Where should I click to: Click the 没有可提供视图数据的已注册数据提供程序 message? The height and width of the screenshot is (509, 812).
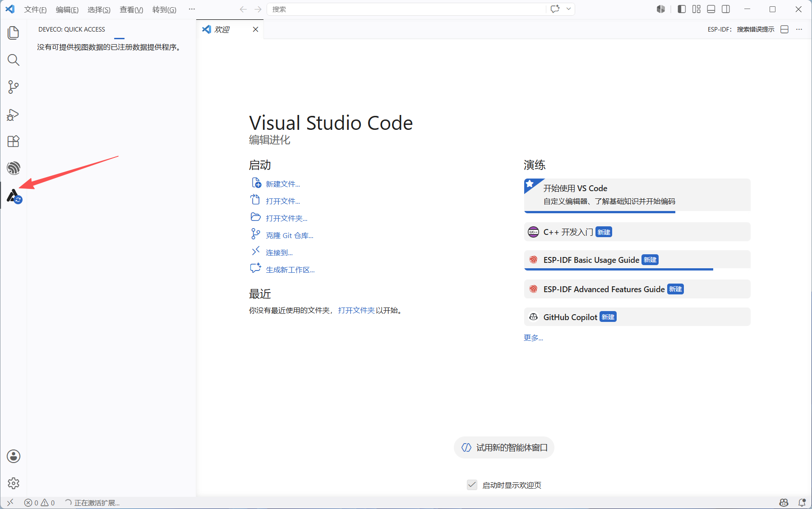pyautogui.click(x=109, y=47)
